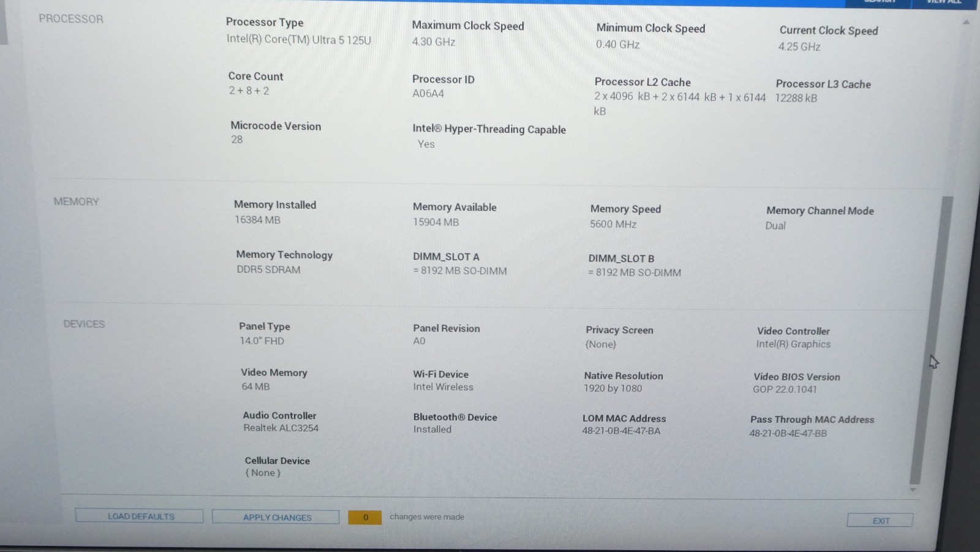The image size is (980, 552).
Task: Click the core count value 2 + 8 + 2
Action: [249, 91]
